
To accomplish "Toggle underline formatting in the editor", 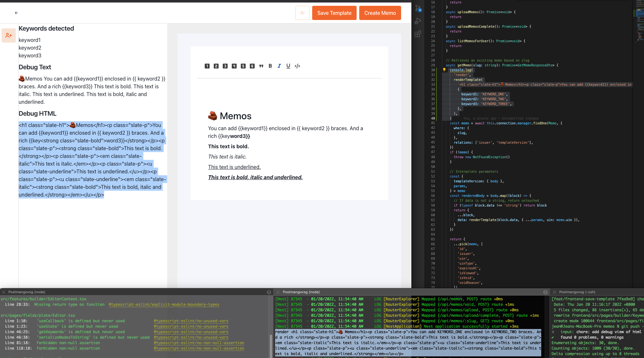I will pos(288,66).
